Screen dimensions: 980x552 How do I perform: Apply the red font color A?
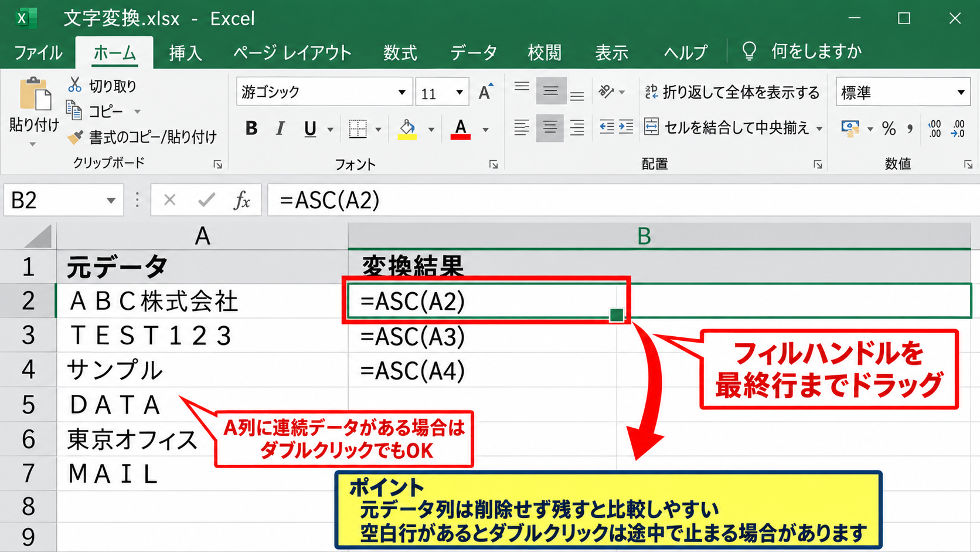pos(461,128)
